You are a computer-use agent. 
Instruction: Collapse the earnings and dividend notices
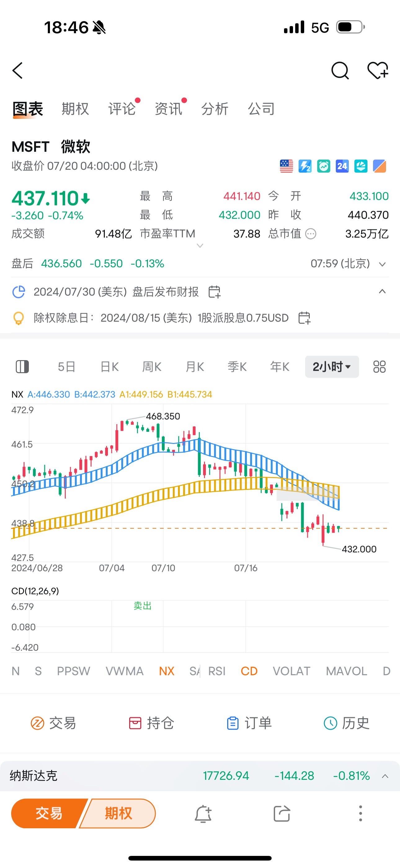(x=382, y=292)
